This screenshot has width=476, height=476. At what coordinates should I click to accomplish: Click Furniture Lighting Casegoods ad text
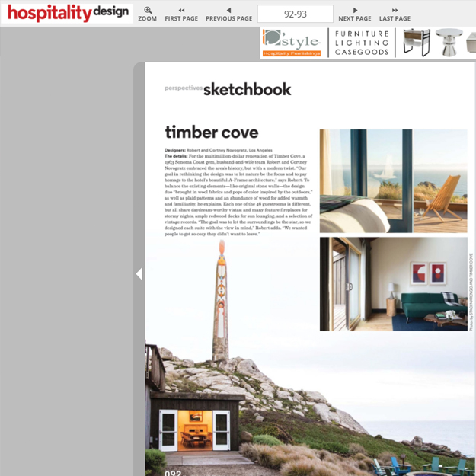pyautogui.click(x=362, y=43)
